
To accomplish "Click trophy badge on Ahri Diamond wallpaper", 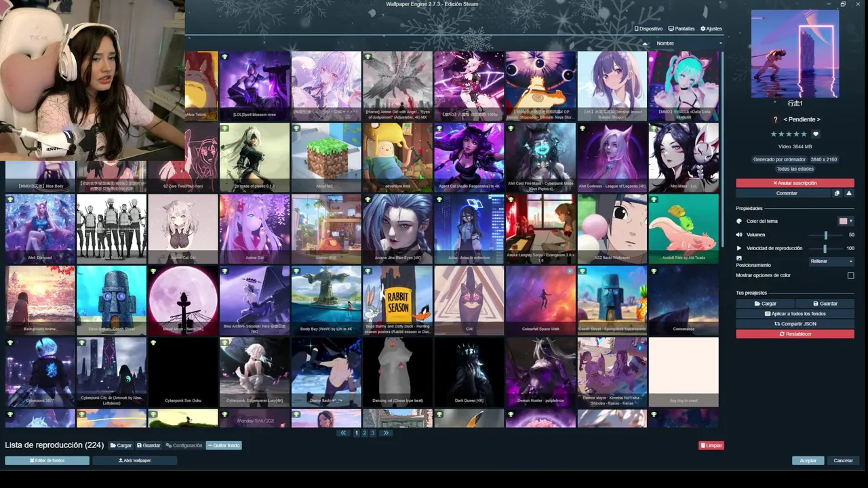I will [x=10, y=200].
